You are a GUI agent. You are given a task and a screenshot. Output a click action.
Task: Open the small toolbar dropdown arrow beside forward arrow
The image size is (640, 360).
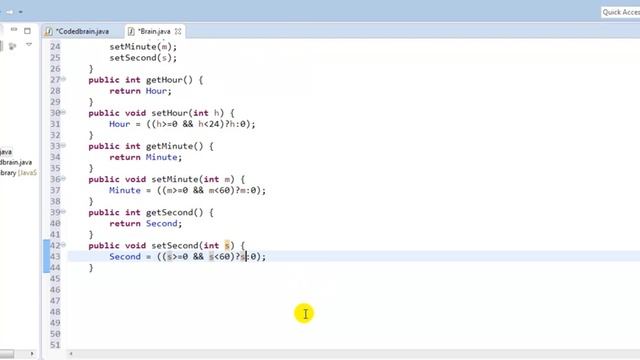pyautogui.click(x=20, y=12)
